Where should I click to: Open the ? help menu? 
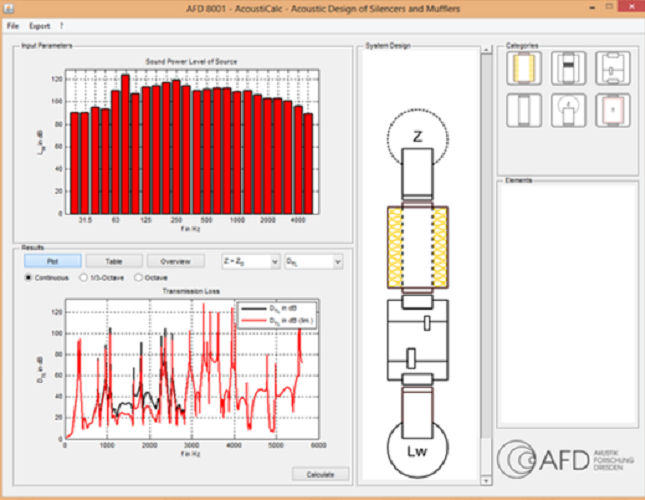tap(62, 24)
